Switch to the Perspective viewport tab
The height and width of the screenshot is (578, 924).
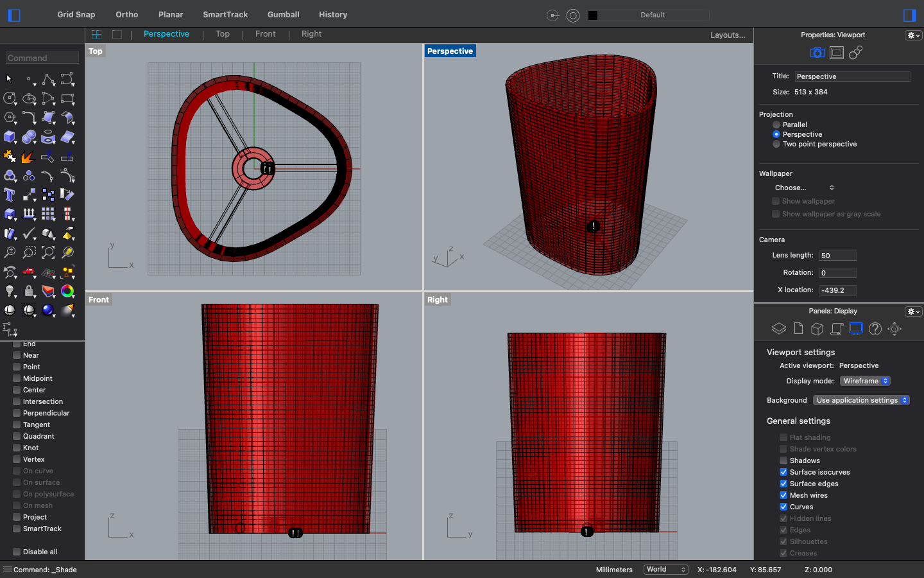[x=166, y=34]
